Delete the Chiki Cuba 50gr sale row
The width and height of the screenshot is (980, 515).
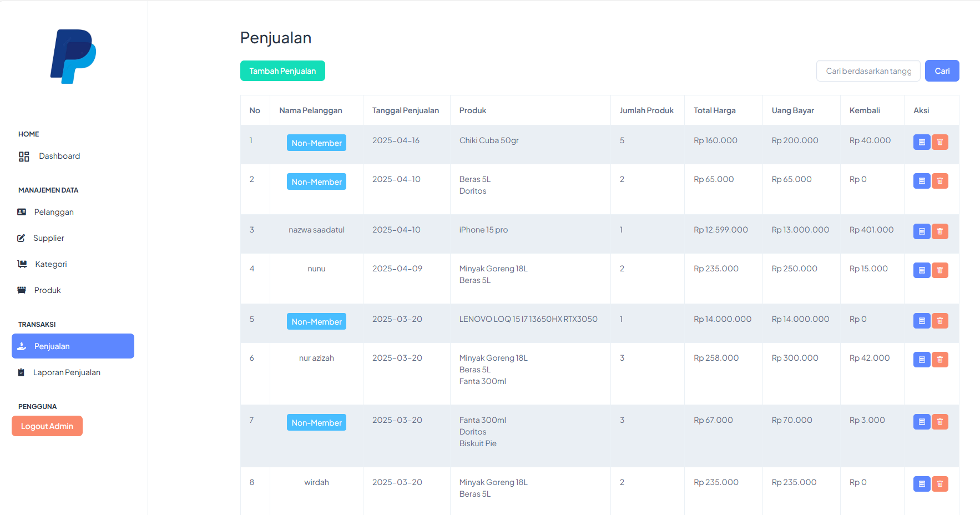click(x=940, y=142)
